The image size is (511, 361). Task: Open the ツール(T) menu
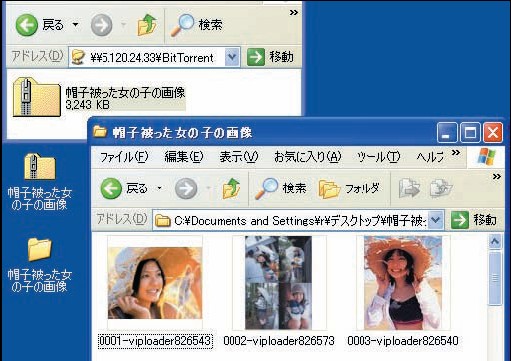tap(378, 157)
